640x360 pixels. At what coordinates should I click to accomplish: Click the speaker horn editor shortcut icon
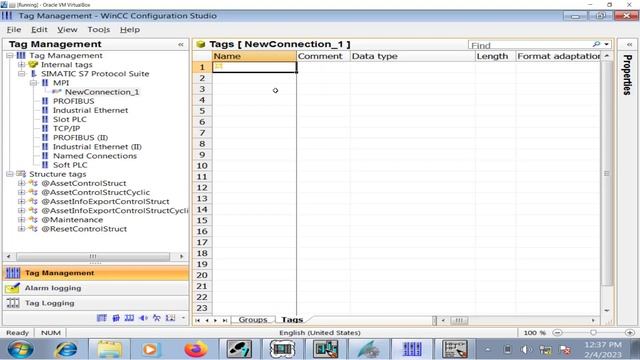(143, 318)
